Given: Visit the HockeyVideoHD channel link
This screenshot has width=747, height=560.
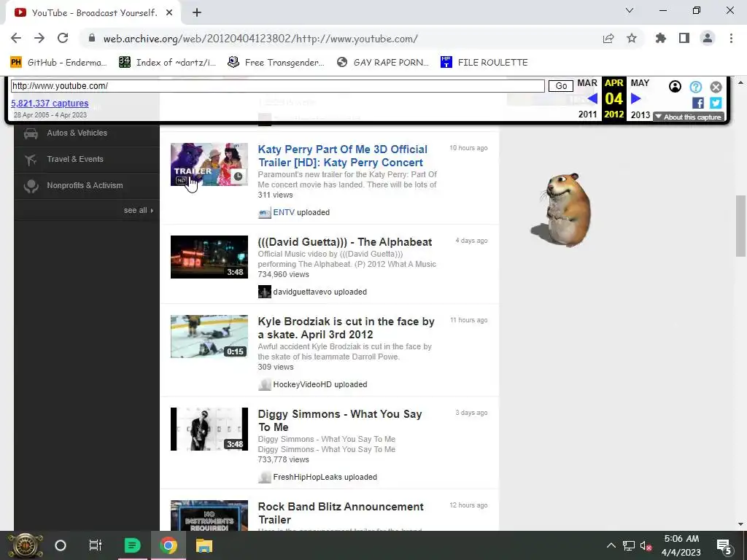Looking at the screenshot, I should point(302,385).
